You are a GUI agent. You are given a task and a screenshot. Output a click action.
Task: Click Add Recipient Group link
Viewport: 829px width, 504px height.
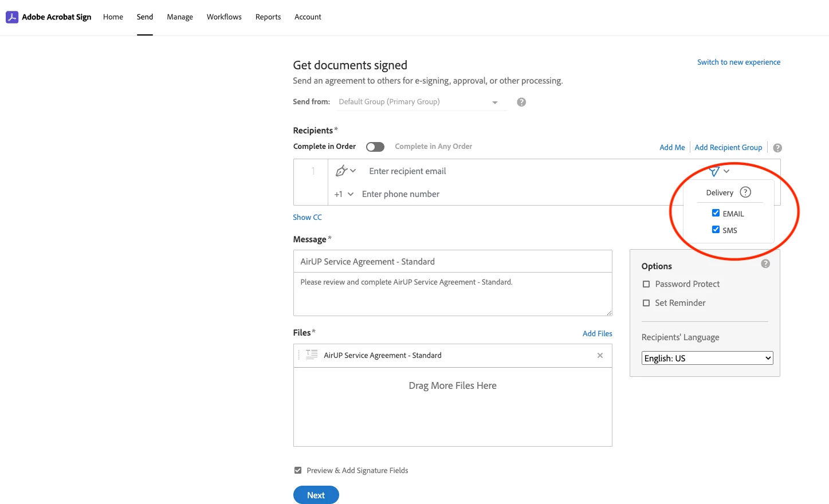[728, 147]
